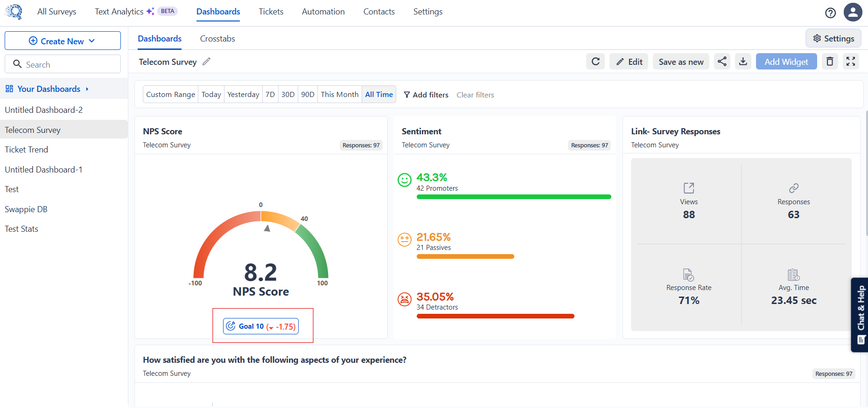Select the 30D date range
Screen dimensions: 868x408
tap(288, 94)
